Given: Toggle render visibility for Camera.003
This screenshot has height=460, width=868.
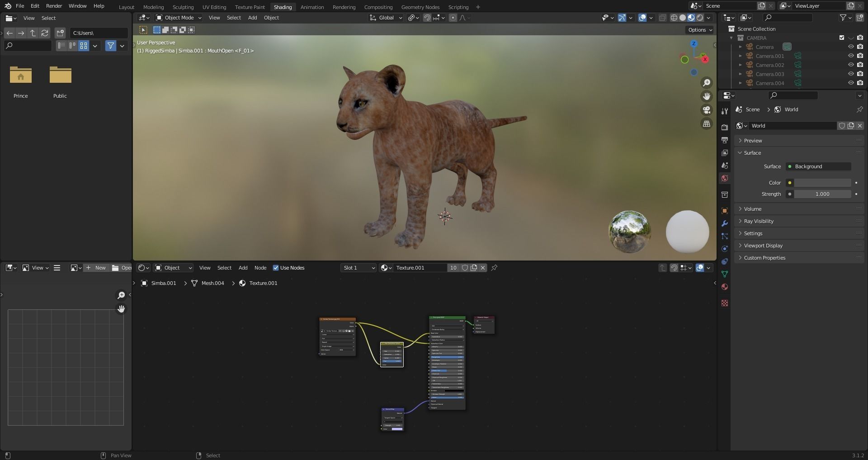Looking at the screenshot, I should (860, 74).
